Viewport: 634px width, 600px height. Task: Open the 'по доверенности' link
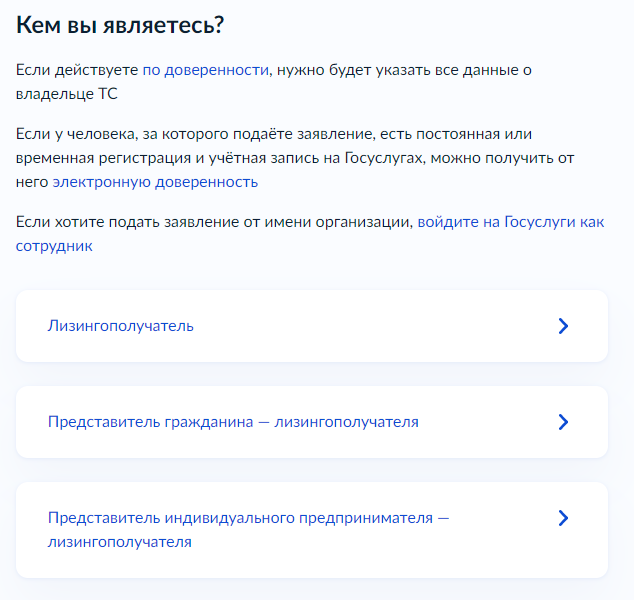point(205,70)
